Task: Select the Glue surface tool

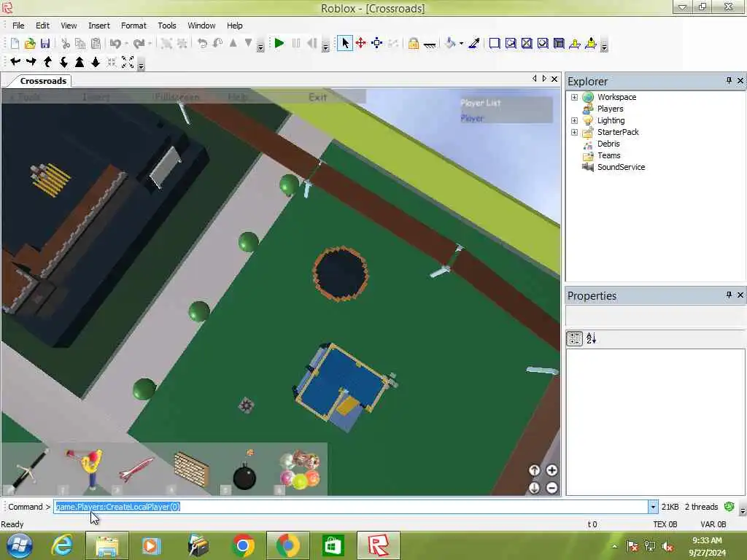Action: [x=510, y=43]
